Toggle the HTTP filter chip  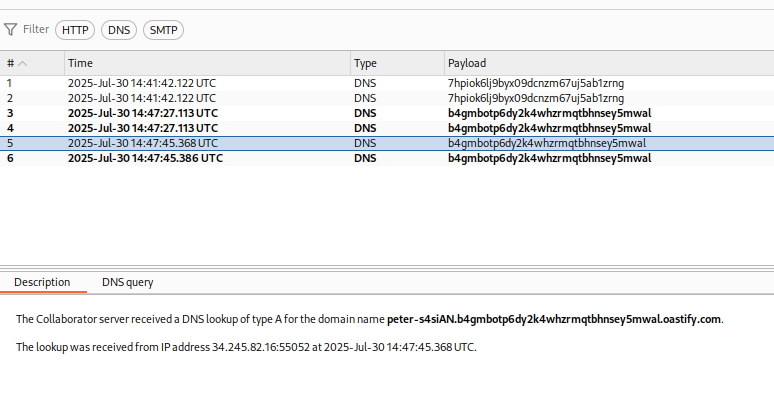pyautogui.click(x=75, y=30)
